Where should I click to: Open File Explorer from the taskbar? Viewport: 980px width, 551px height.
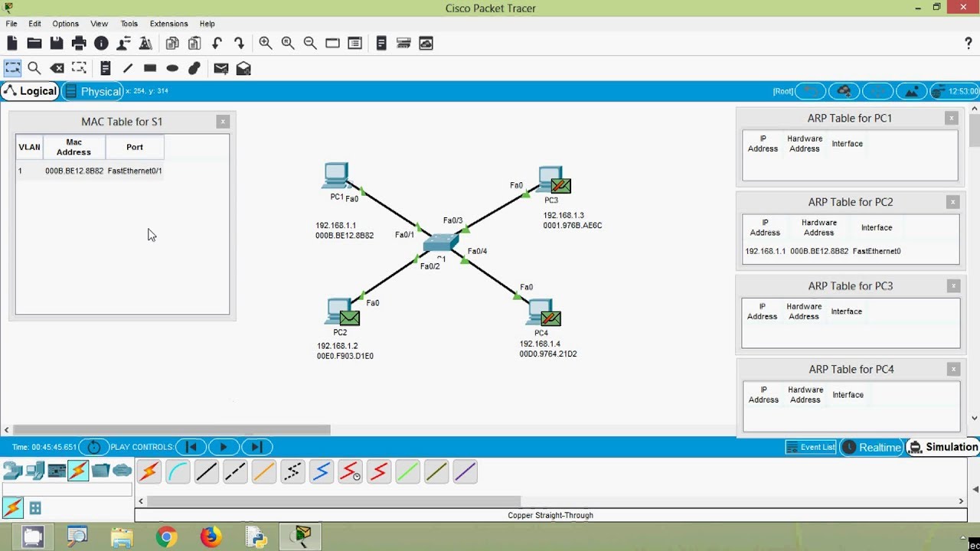(122, 537)
